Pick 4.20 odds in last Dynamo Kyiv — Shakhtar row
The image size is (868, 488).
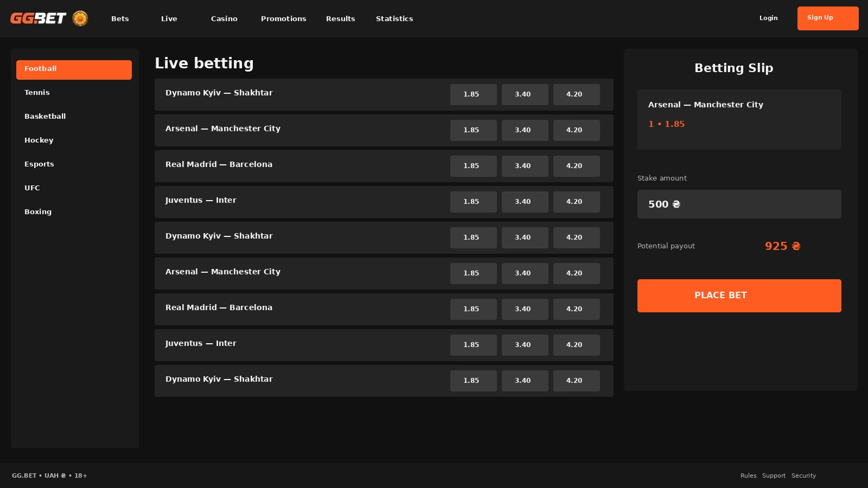[x=577, y=381]
